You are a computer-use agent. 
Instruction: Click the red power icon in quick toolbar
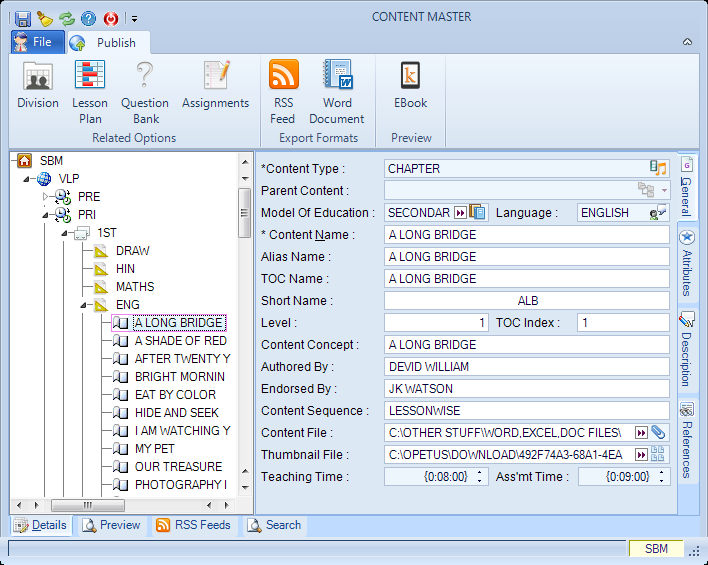[x=111, y=19]
